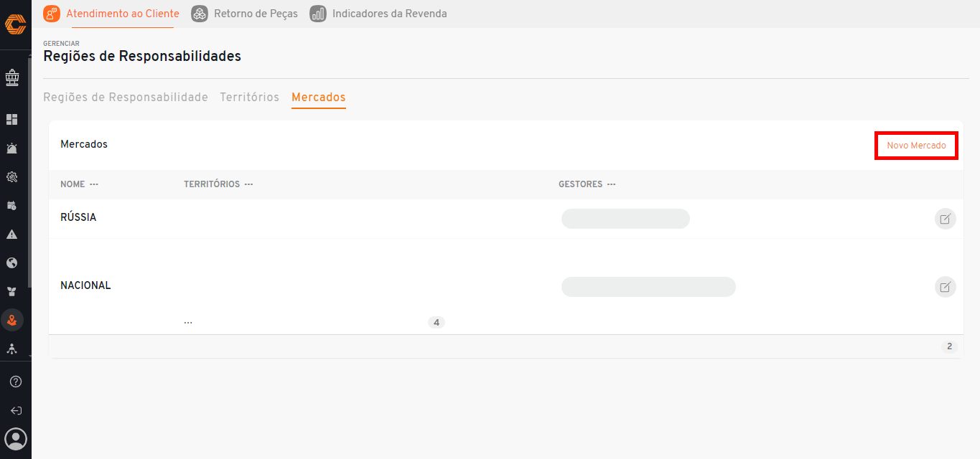Open the calendar schedule sidebar icon

tap(12, 206)
